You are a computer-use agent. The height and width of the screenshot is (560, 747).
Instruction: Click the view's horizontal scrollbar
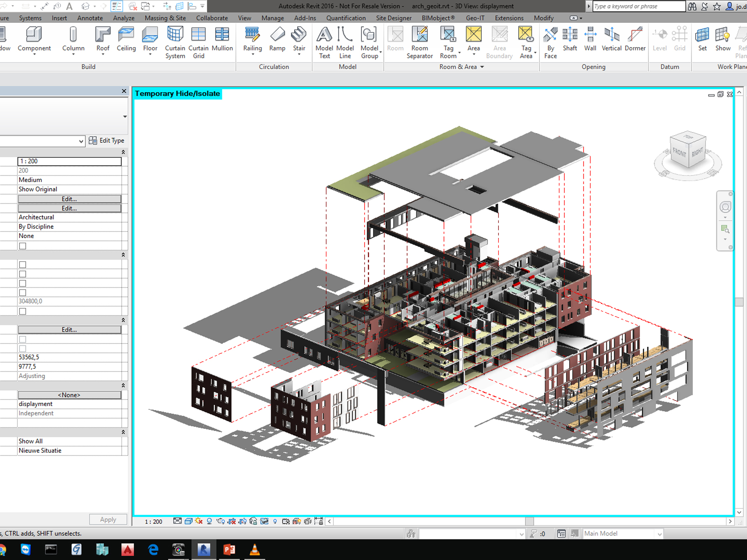tap(529, 521)
